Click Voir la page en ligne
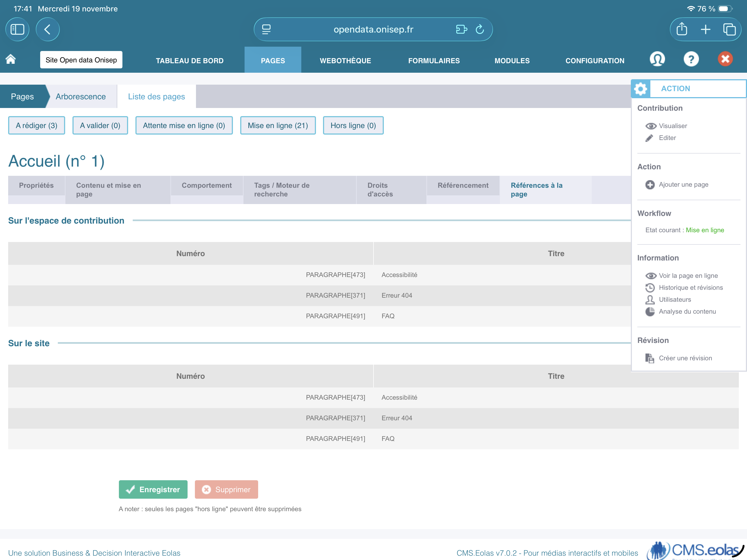Viewport: 747px width, 560px height. coord(688,275)
